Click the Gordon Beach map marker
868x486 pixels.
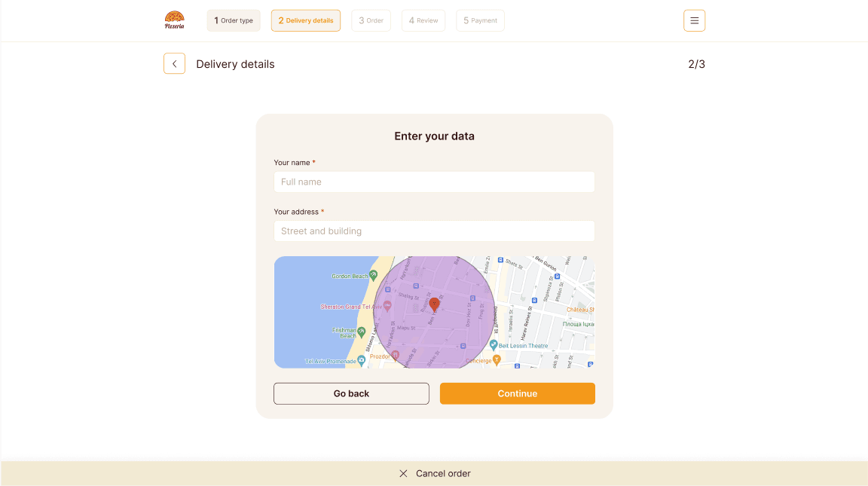coord(374,274)
